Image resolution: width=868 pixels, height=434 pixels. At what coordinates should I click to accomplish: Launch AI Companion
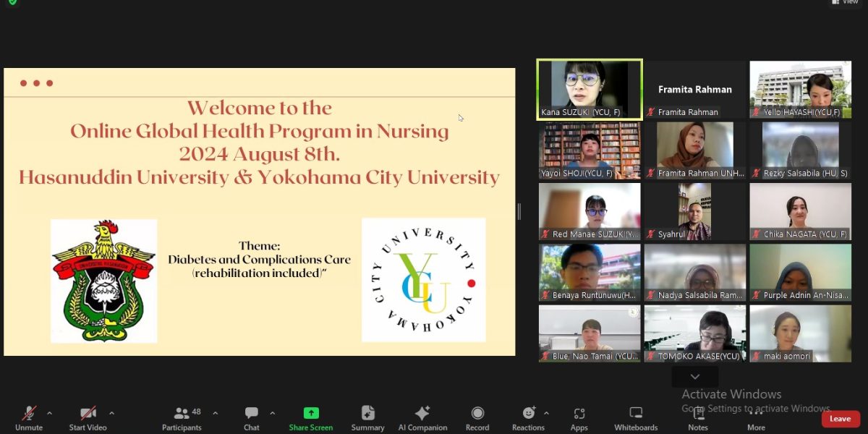tap(422, 417)
